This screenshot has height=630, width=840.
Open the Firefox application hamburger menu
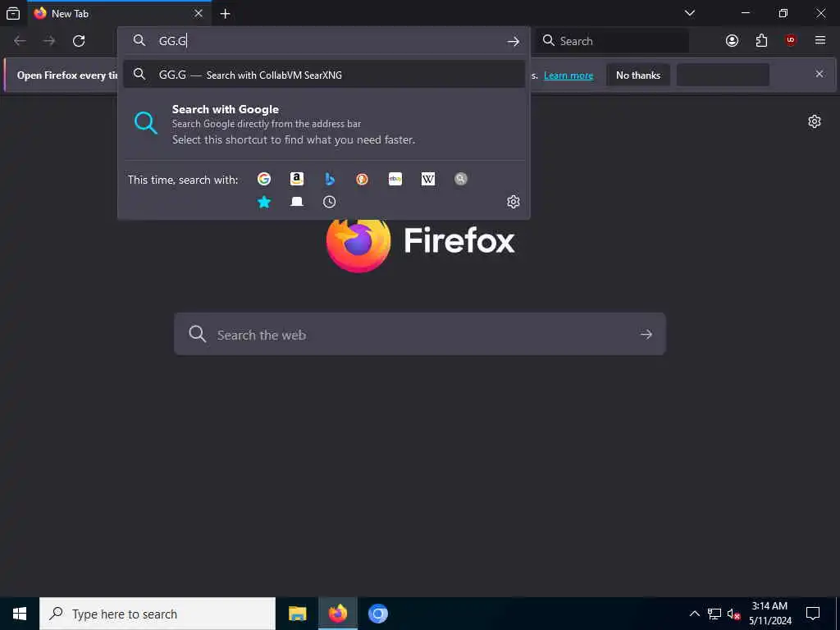(x=820, y=41)
